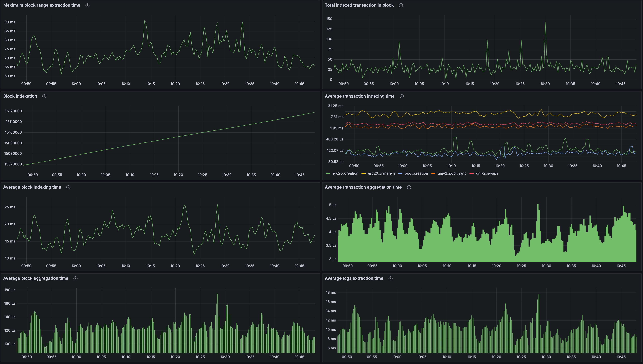Open info icon for Average transaction indexing time
This screenshot has height=364, width=643.
coord(402,96)
